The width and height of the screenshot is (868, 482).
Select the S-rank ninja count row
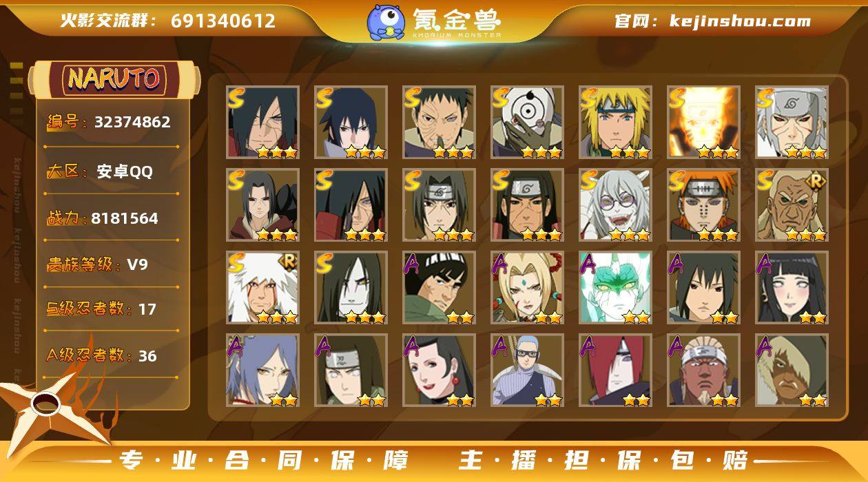102,309
